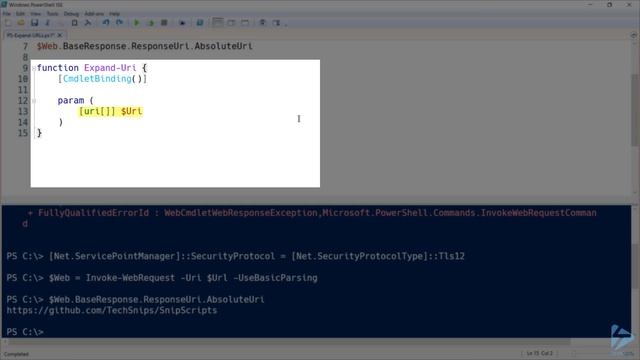Image resolution: width=640 pixels, height=360 pixels.
Task: Click the empty 'PS C:\>' console prompt
Action: tap(25, 332)
